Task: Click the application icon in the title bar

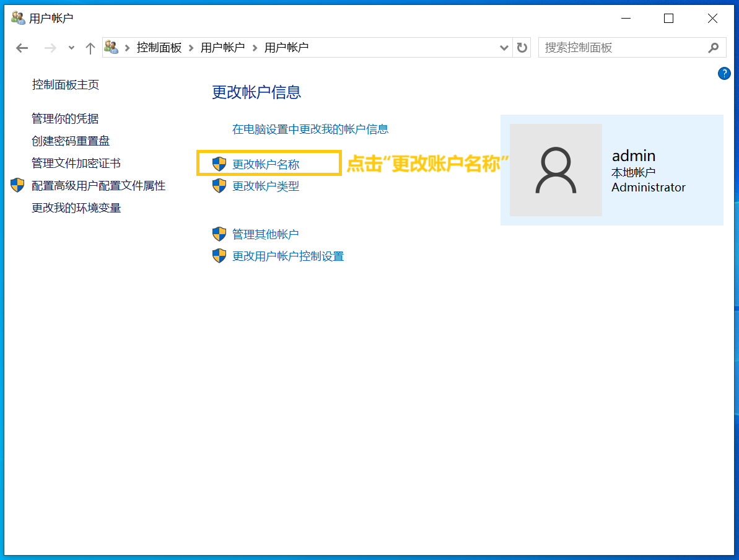Action: point(17,17)
